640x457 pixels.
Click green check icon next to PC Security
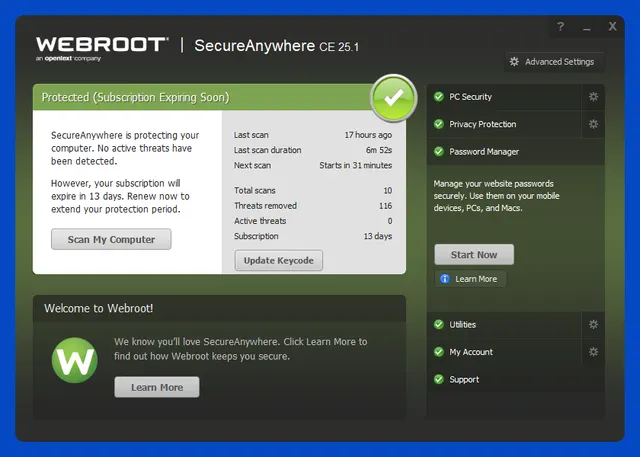coord(439,97)
